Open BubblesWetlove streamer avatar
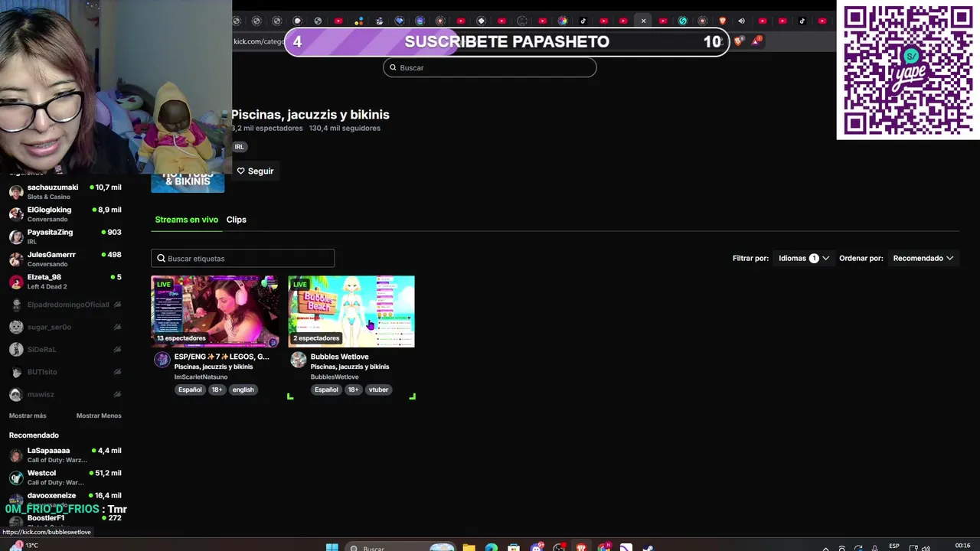Image resolution: width=980 pixels, height=551 pixels. pyautogui.click(x=299, y=360)
